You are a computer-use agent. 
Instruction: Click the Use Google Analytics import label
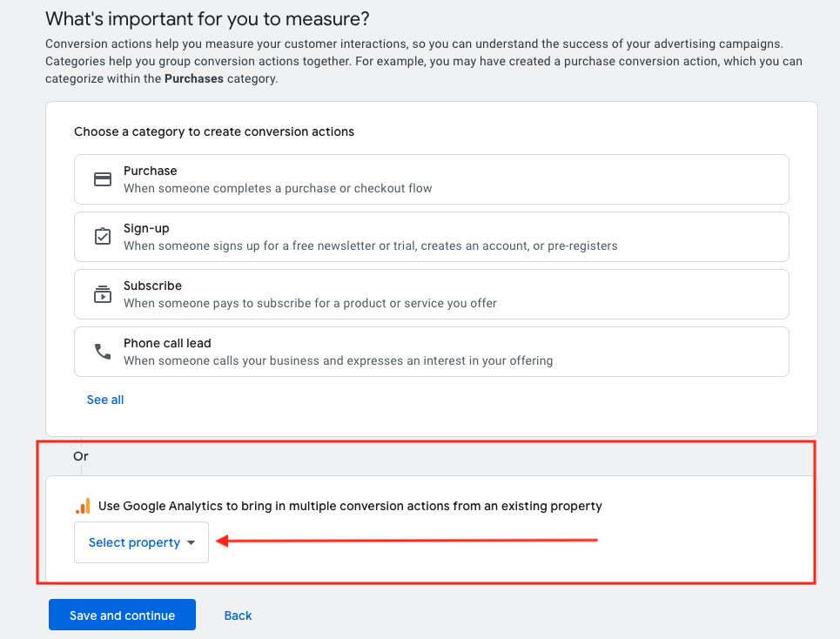click(350, 506)
